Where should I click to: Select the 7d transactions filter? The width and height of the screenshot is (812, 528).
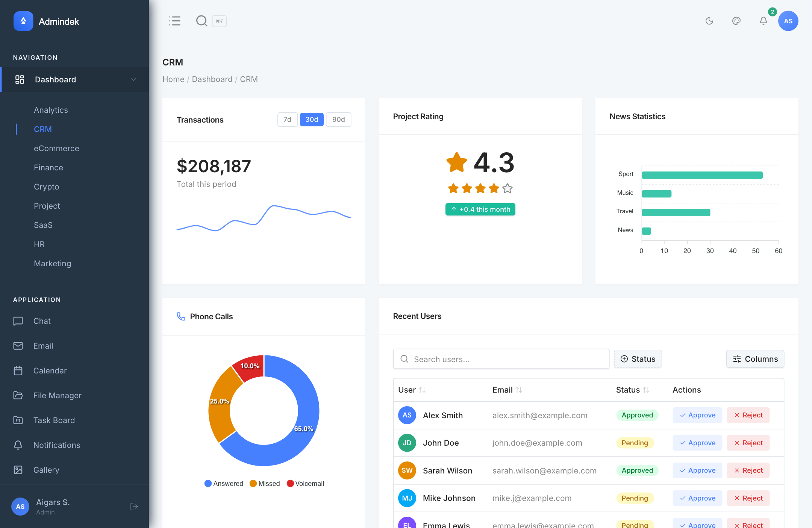[287, 120]
